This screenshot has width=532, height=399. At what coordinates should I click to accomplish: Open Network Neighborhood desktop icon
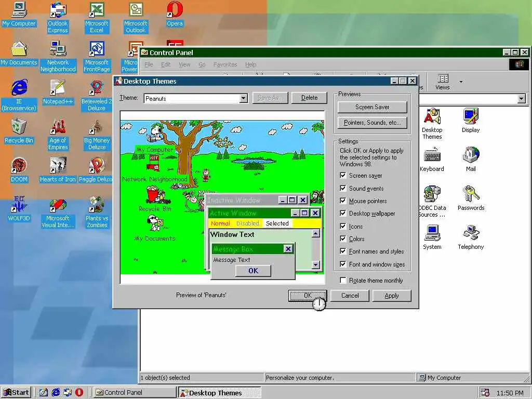click(58, 56)
